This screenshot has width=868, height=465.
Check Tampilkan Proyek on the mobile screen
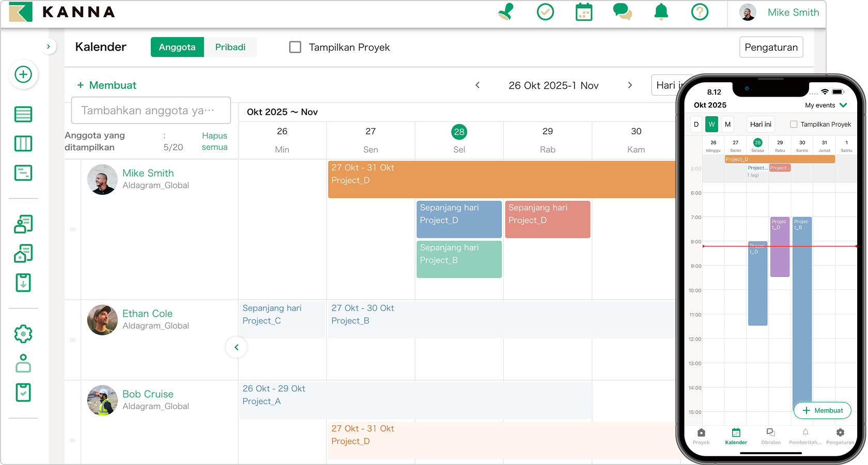(793, 124)
